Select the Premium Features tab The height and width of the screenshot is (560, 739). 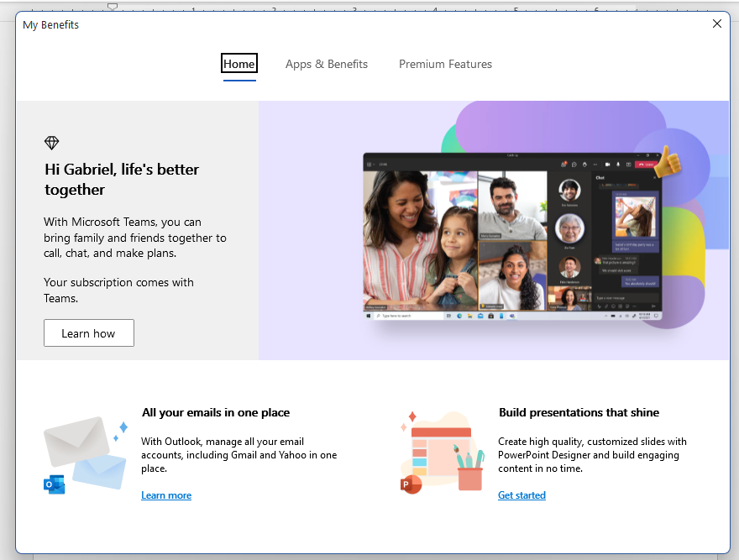(x=445, y=64)
